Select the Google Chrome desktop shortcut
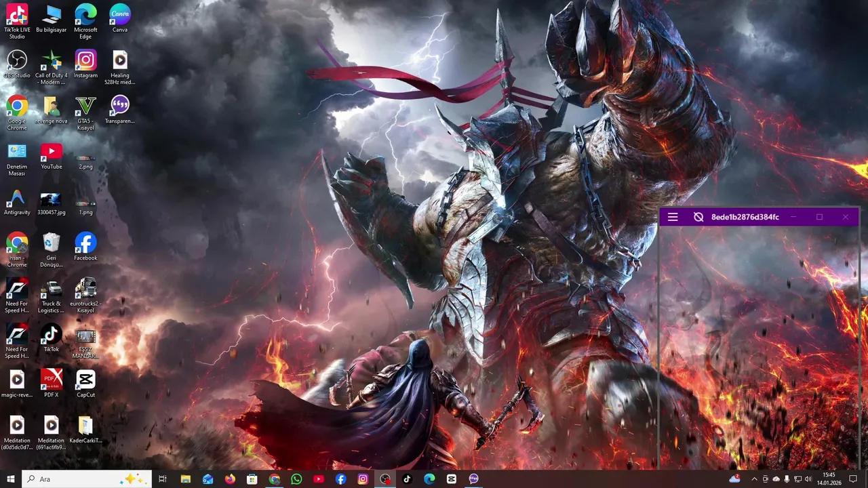Screen dimensions: 868x488 coord(17,113)
